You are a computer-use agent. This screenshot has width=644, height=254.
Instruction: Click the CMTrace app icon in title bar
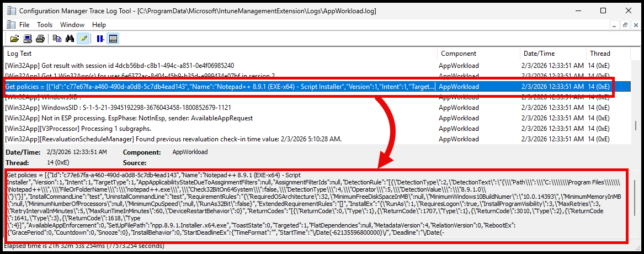point(11,10)
